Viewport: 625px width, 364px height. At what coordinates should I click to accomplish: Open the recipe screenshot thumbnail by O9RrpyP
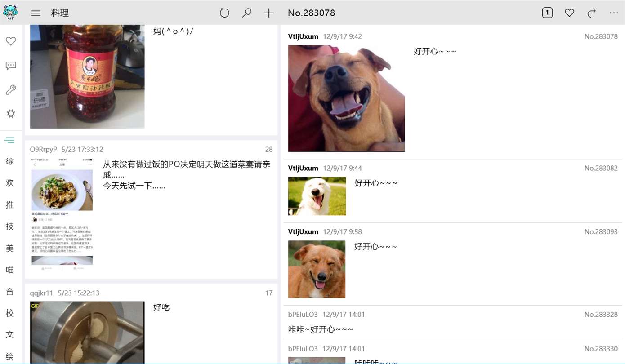[62, 214]
